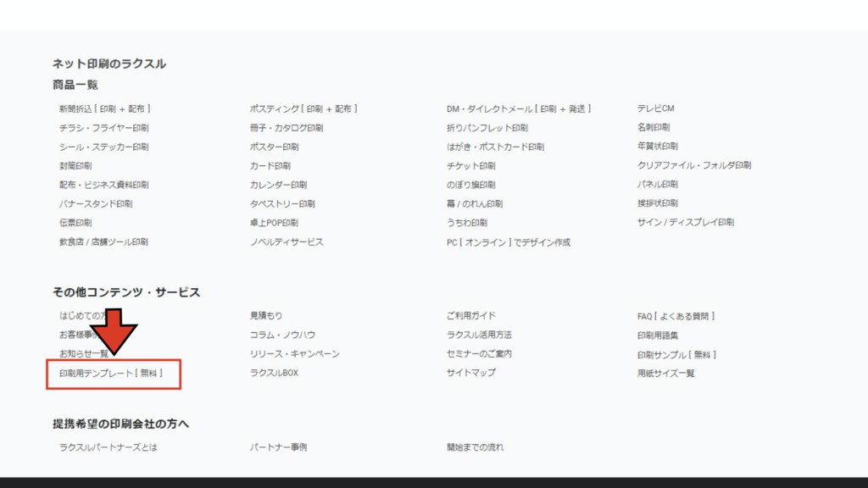The height and width of the screenshot is (488, 868).
Task: Click the 商品一覧 heading text
Action: tap(75, 85)
